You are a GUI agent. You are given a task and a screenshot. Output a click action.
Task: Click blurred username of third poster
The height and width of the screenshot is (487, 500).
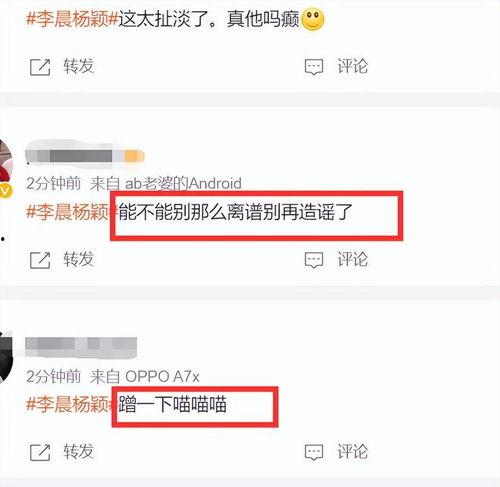pyautogui.click(x=81, y=347)
